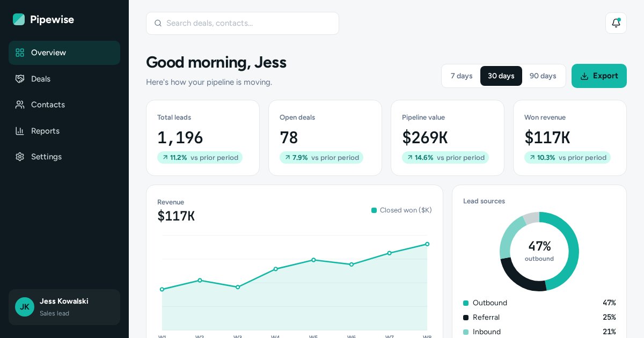This screenshot has height=338, width=644.
Task: Click the "Lead sources" title
Action: [x=484, y=201]
